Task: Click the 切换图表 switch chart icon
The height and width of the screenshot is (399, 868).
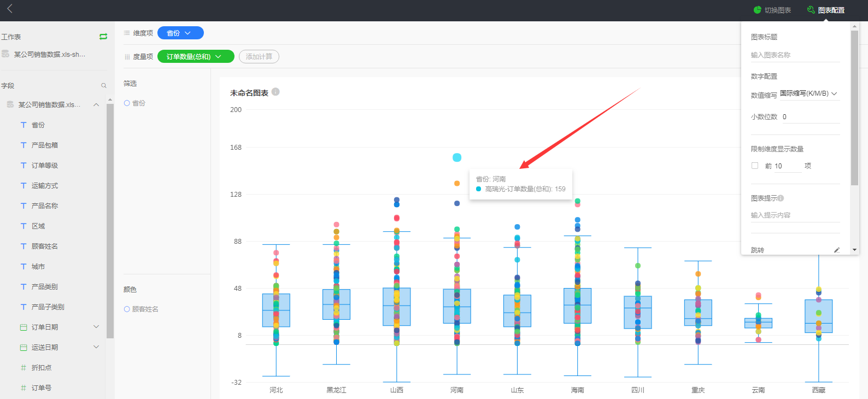Action: (x=758, y=10)
